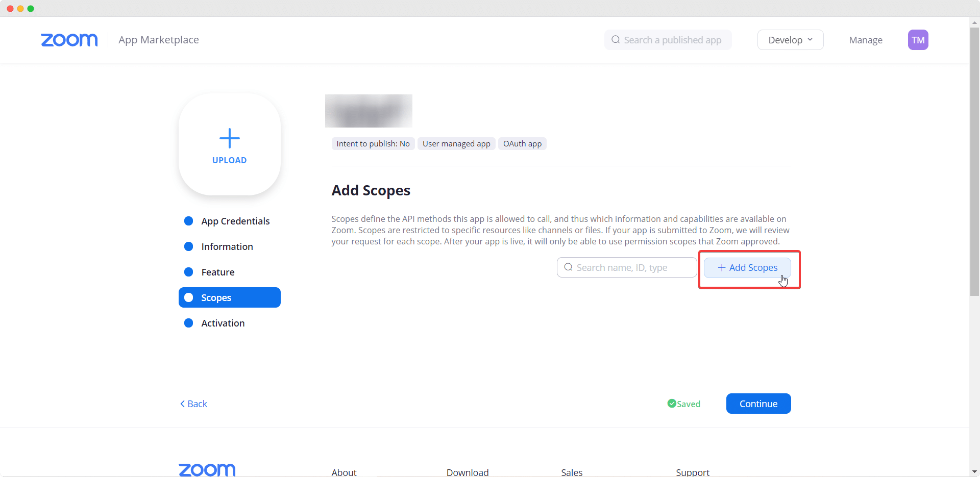Click the Add Scopes button
Screen dimensions: 980x477
[x=747, y=267]
